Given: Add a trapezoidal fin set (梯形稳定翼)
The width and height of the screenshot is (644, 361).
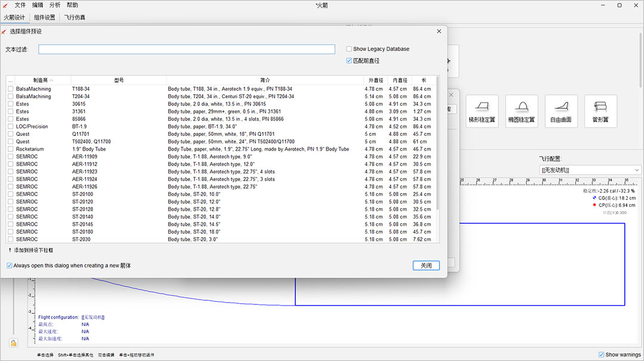Looking at the screenshot, I should [482, 111].
